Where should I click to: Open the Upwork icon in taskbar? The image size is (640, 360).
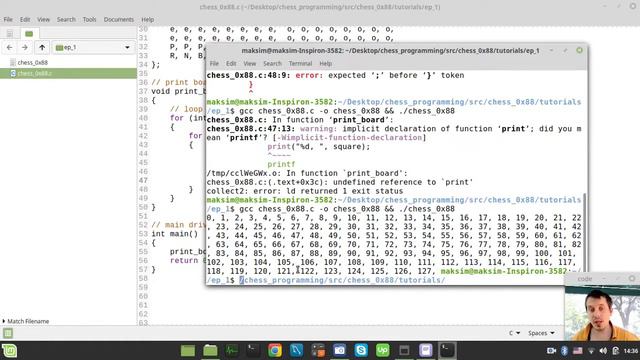[382, 351]
